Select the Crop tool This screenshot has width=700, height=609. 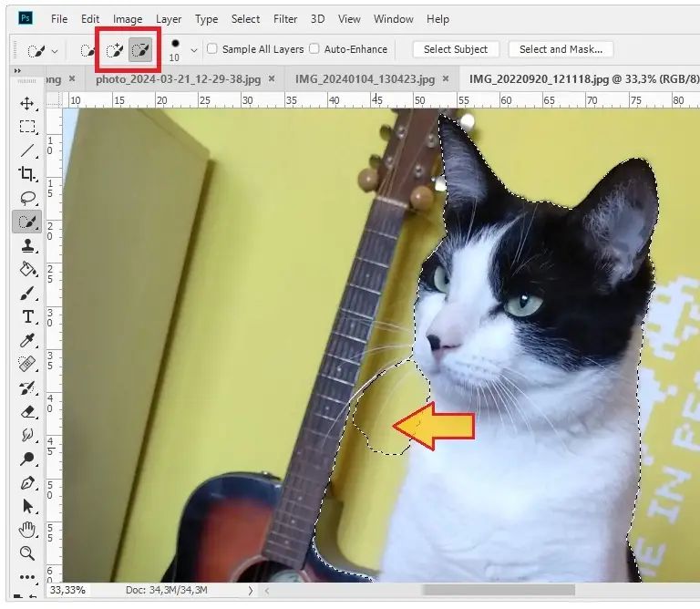point(27,174)
